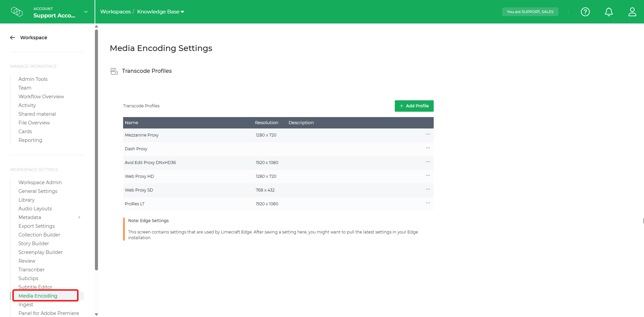Click the Add Profile button

(x=414, y=106)
